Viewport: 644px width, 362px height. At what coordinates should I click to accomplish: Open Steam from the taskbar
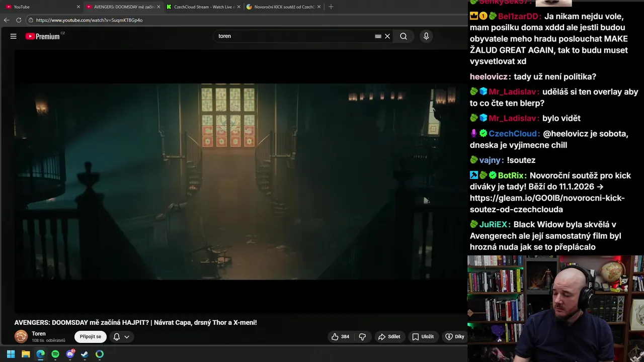pyautogui.click(x=85, y=354)
